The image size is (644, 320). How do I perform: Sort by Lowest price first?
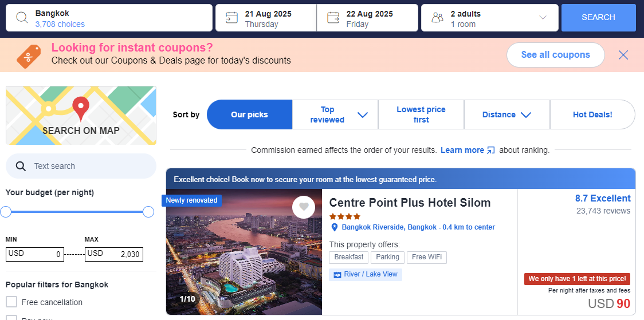(421, 114)
